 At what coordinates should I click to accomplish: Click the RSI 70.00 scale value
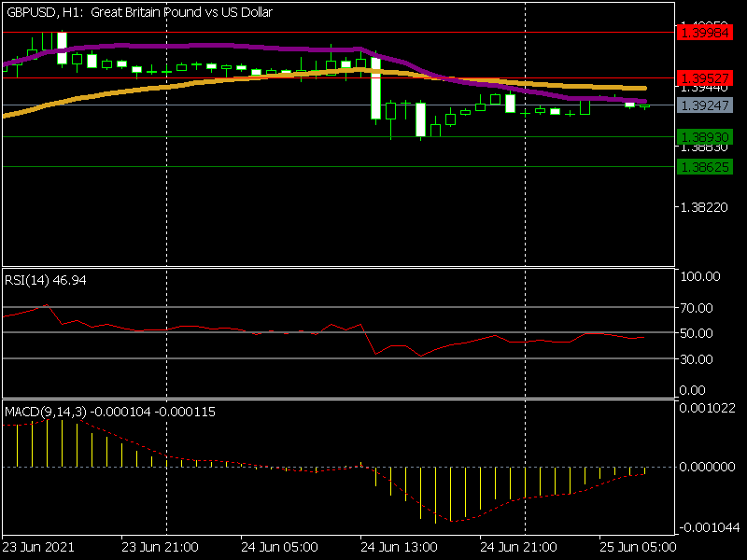coord(696,308)
